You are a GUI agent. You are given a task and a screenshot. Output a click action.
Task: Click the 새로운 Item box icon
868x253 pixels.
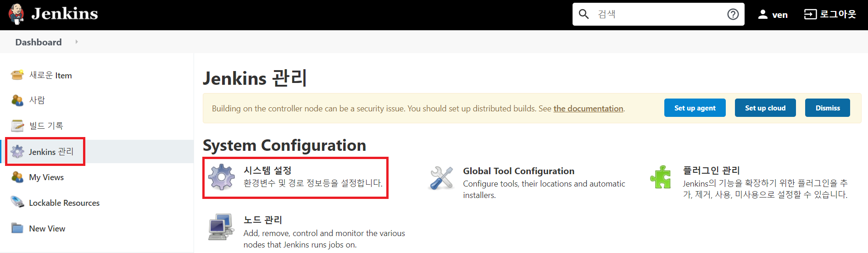click(17, 75)
